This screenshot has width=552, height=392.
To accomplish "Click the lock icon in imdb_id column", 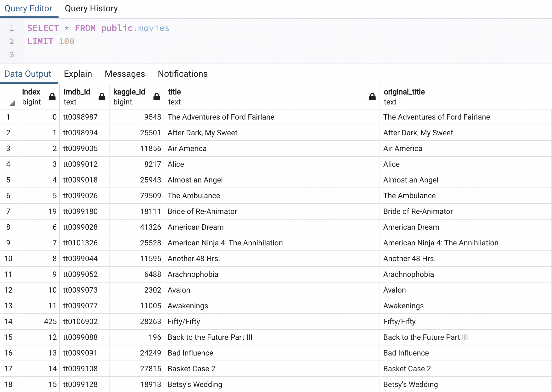I will coord(102,97).
